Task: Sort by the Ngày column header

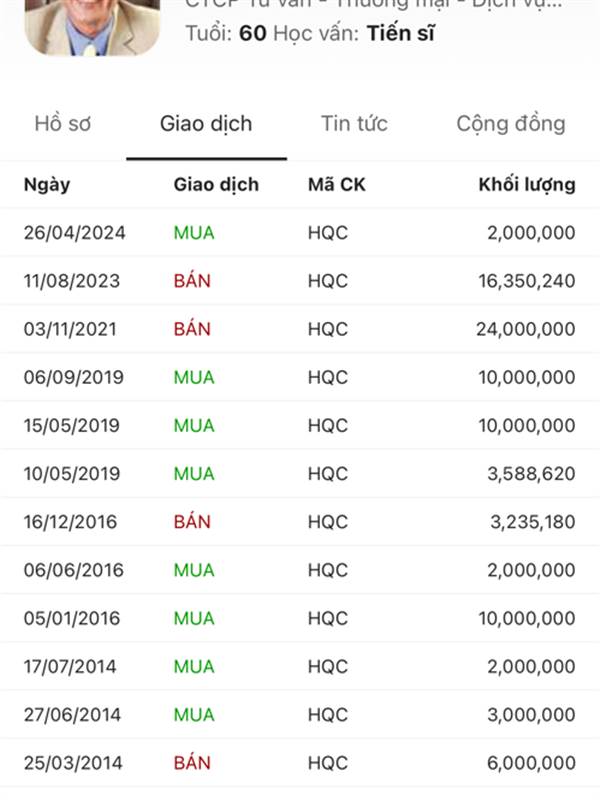Action: coord(47,185)
